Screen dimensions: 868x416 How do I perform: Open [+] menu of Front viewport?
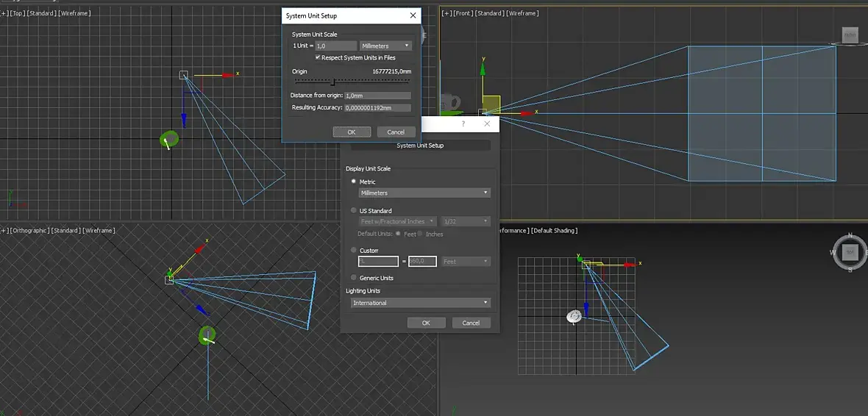[x=447, y=12]
